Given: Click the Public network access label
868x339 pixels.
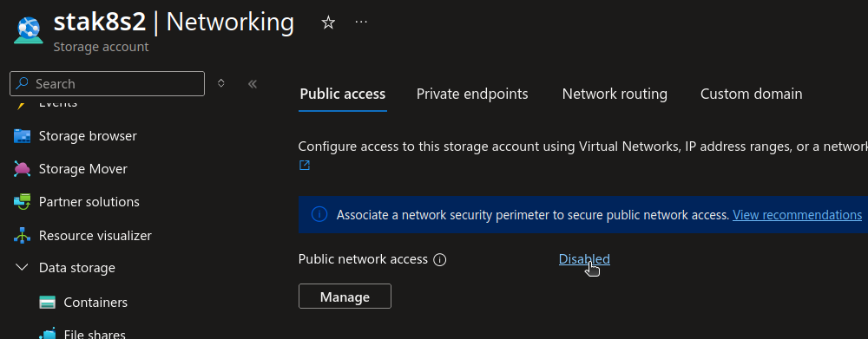Looking at the screenshot, I should coord(363,259).
